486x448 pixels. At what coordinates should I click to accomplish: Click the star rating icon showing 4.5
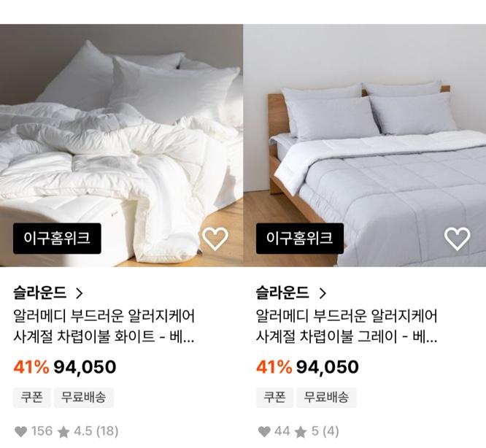(x=63, y=431)
